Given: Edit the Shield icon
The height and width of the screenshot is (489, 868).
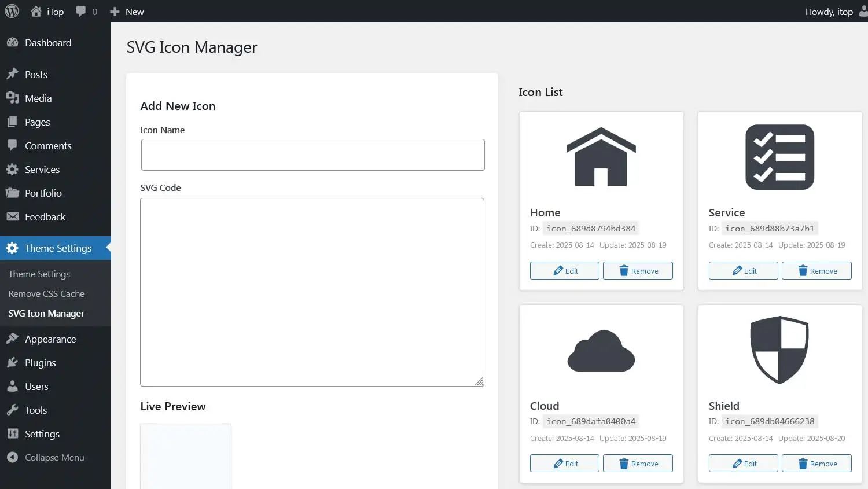Looking at the screenshot, I should [x=744, y=463].
